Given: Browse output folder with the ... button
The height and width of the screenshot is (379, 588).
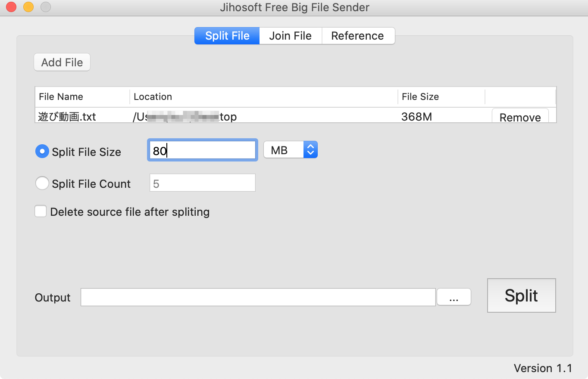Looking at the screenshot, I should coord(454,297).
